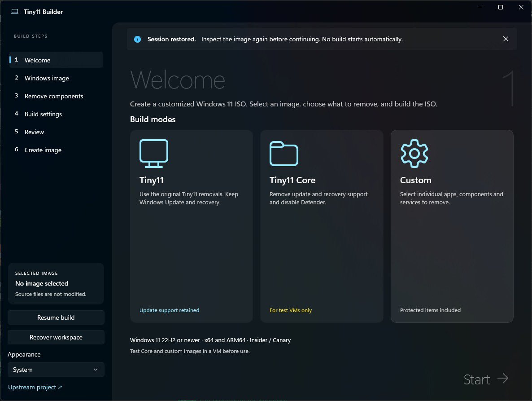Open the Windows image step

coord(56,78)
